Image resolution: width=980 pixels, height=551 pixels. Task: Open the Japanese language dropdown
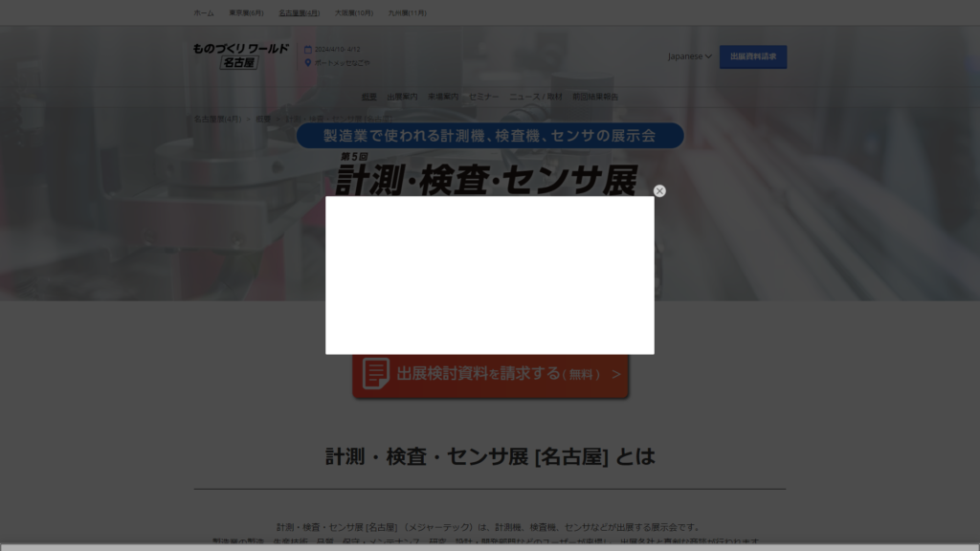tap(689, 56)
